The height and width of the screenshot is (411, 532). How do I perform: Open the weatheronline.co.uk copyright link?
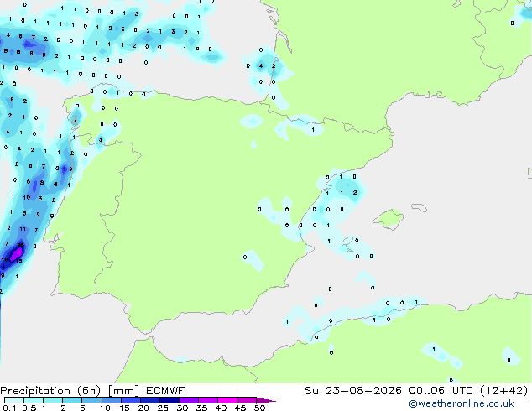(462, 403)
